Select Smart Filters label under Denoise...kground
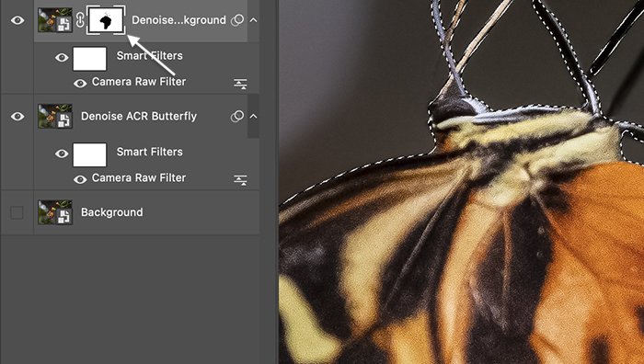The height and width of the screenshot is (364, 644). 149,55
